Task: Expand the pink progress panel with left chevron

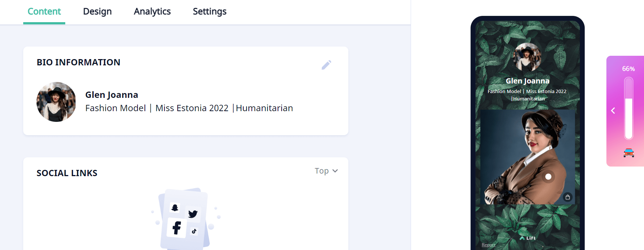Action: click(613, 110)
